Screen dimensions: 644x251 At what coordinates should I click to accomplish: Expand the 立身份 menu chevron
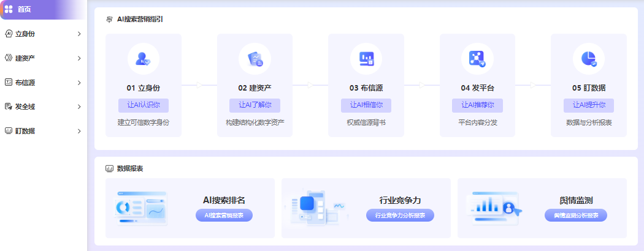click(x=79, y=34)
